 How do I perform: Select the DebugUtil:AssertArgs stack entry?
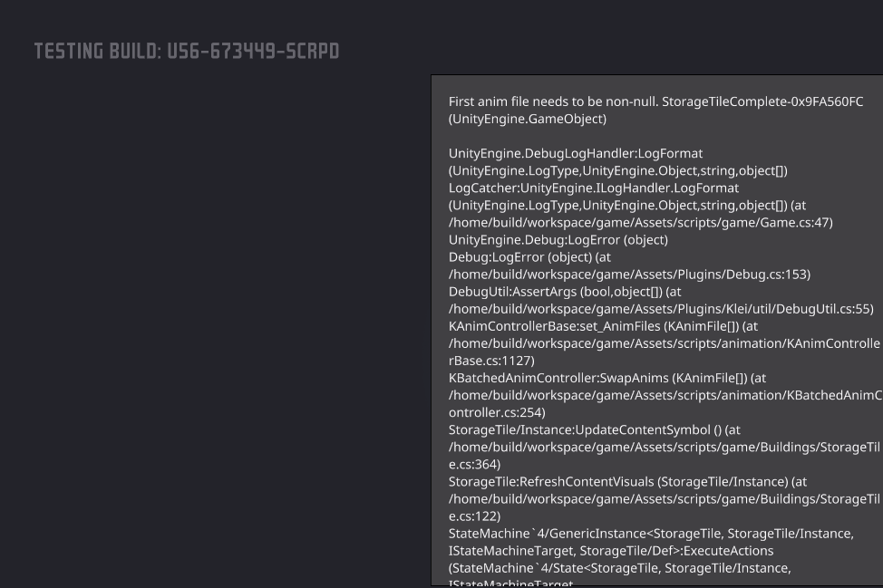pyautogui.click(x=530, y=291)
